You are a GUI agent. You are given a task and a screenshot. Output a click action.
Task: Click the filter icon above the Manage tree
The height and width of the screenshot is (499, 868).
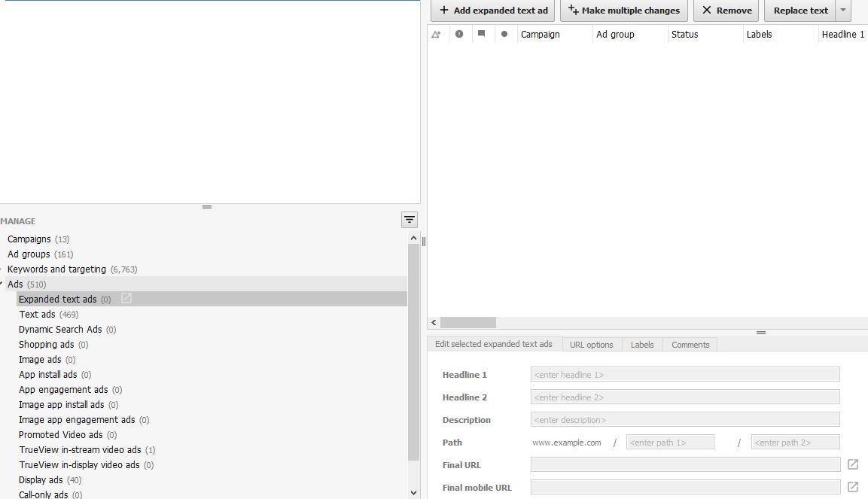coord(409,219)
